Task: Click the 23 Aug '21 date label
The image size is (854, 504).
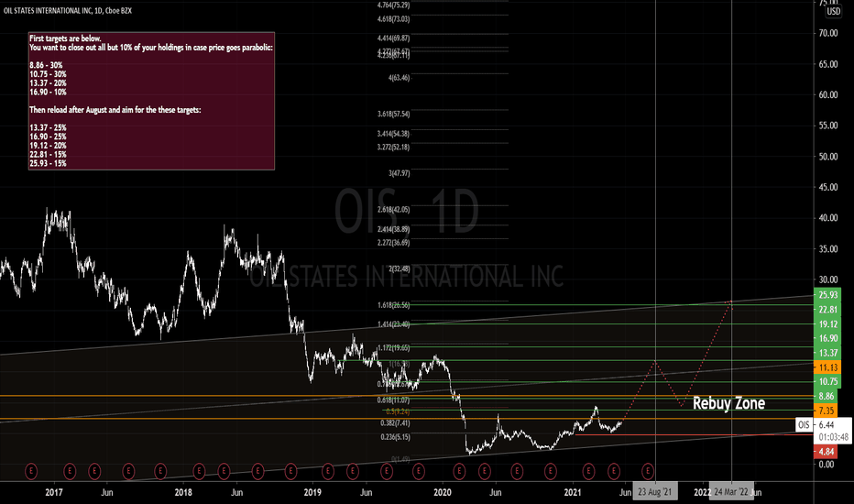Action: tap(655, 492)
